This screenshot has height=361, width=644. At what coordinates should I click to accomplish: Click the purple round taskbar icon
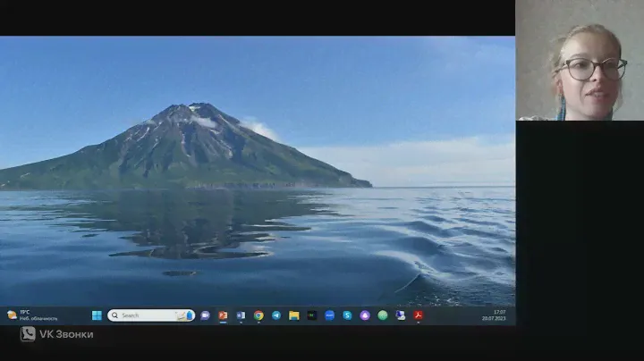365,315
